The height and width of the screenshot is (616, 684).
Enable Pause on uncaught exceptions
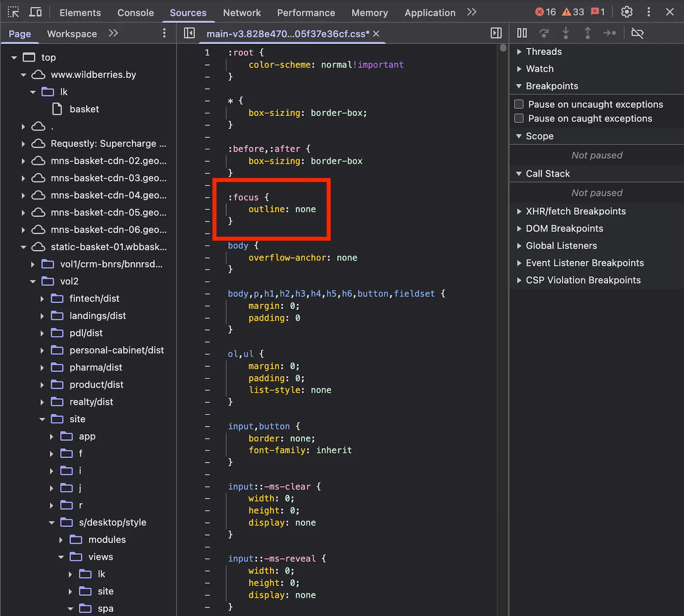(x=519, y=104)
